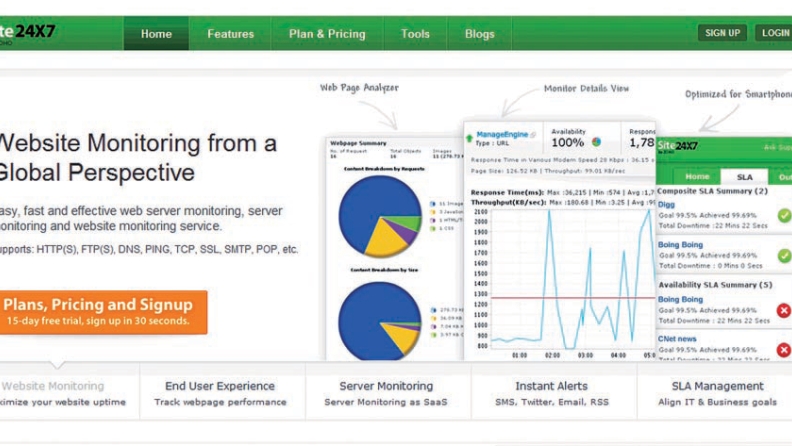The height and width of the screenshot is (446, 792).
Task: Click red cross icon for CNet news
Action: tap(784, 350)
